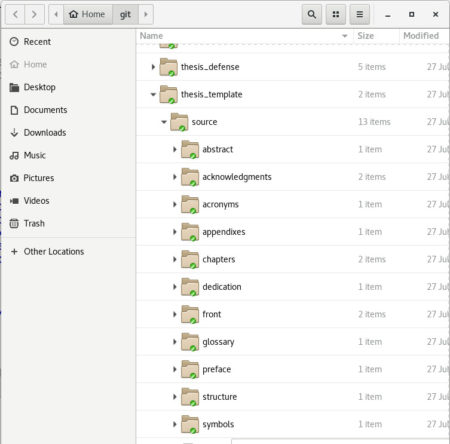Image resolution: width=450 pixels, height=444 pixels.
Task: Click Home in the path bar
Action: click(x=87, y=14)
